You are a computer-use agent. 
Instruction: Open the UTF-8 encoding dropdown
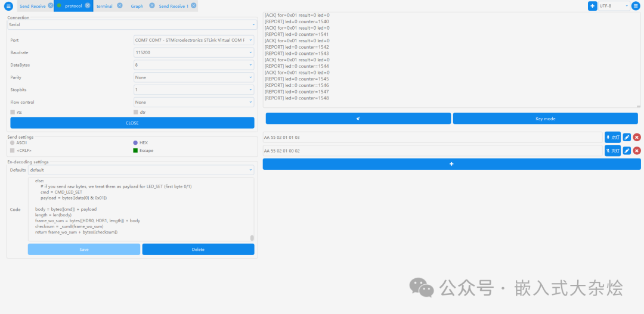(x=614, y=6)
